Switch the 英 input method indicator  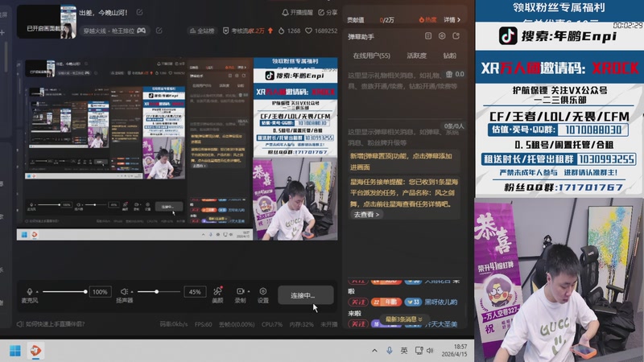click(x=404, y=351)
